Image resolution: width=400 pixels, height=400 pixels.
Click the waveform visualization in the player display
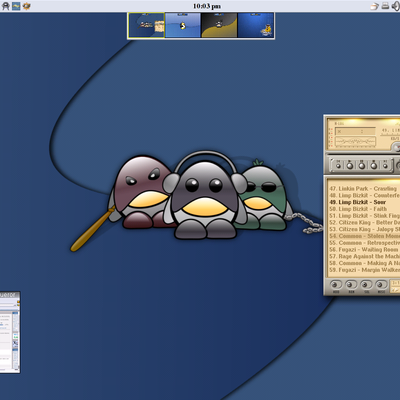coord(355,142)
